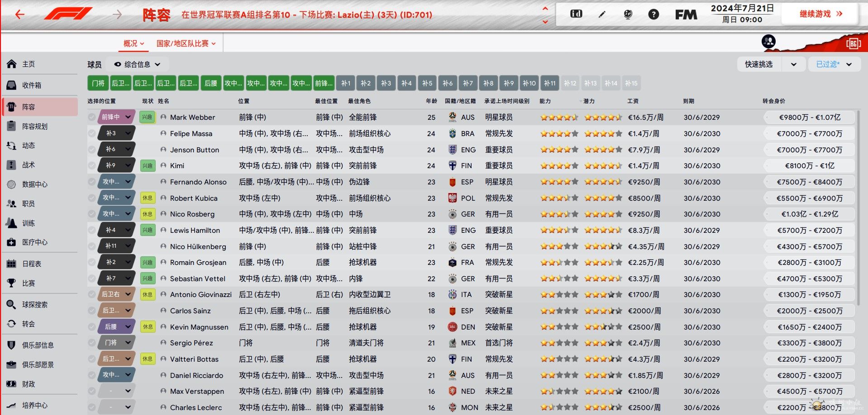Open 职员 staff in sidebar
This screenshot has width=868, height=415.
(40, 204)
